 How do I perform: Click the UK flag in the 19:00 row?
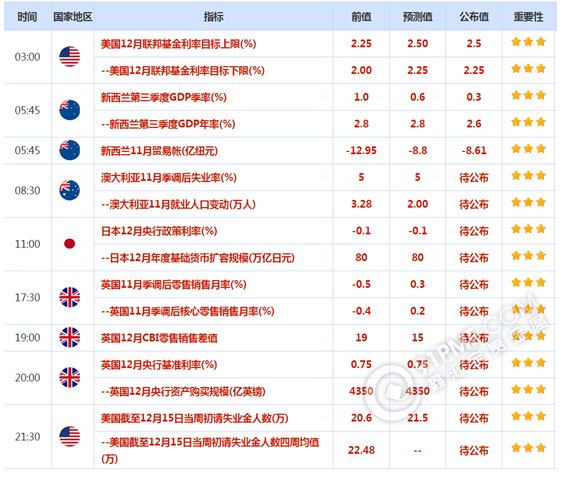(69, 337)
